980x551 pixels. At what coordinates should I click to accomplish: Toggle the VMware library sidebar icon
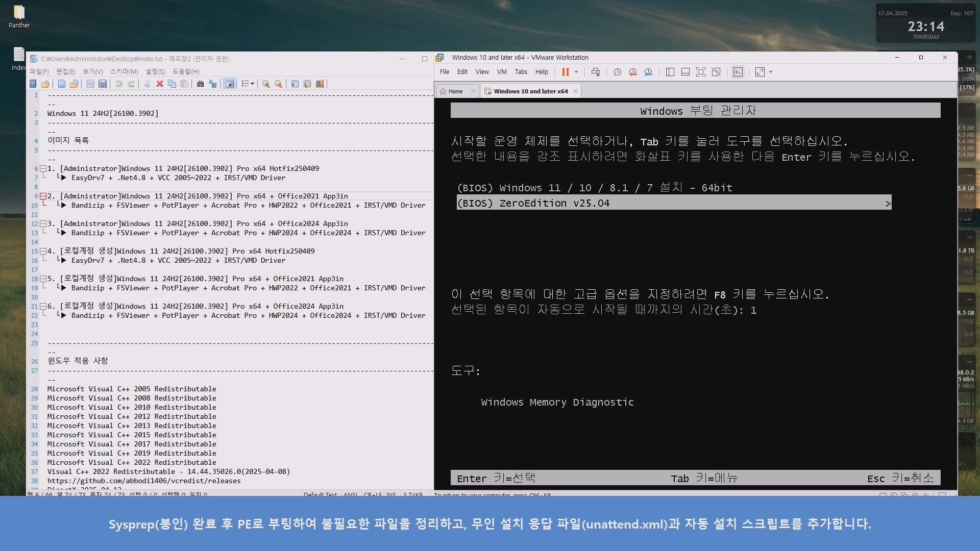[670, 72]
